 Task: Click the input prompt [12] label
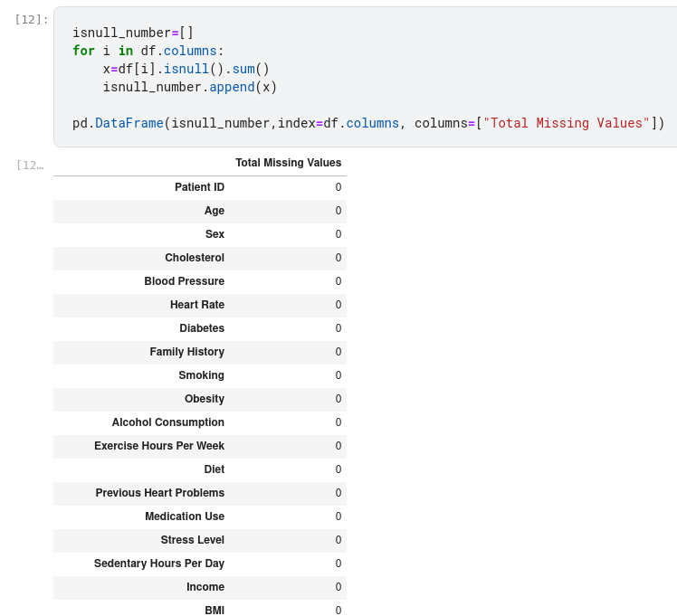32,19
